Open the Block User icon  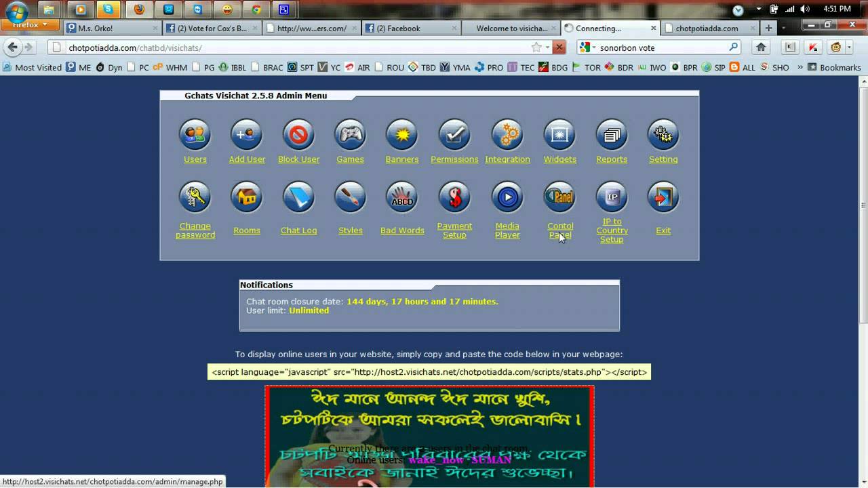(298, 134)
